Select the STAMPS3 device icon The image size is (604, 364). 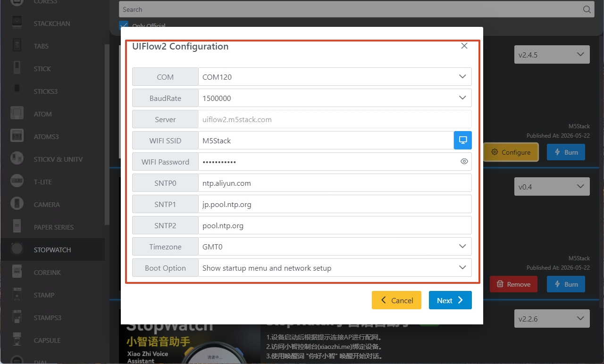coord(17,318)
